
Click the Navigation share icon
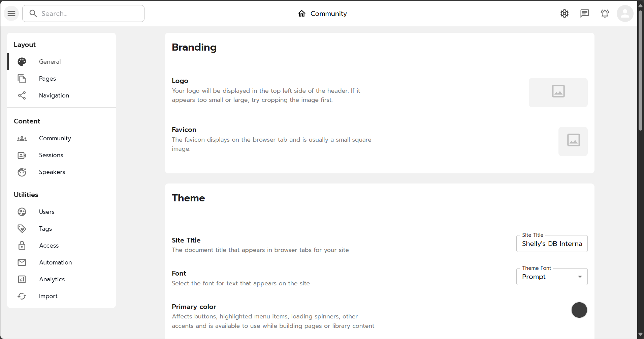[x=22, y=95]
